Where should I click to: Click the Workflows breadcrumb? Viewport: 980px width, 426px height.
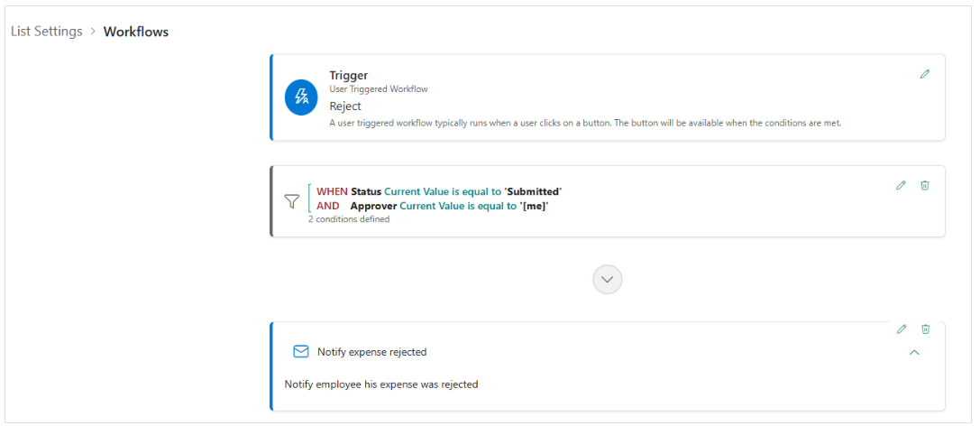[136, 32]
